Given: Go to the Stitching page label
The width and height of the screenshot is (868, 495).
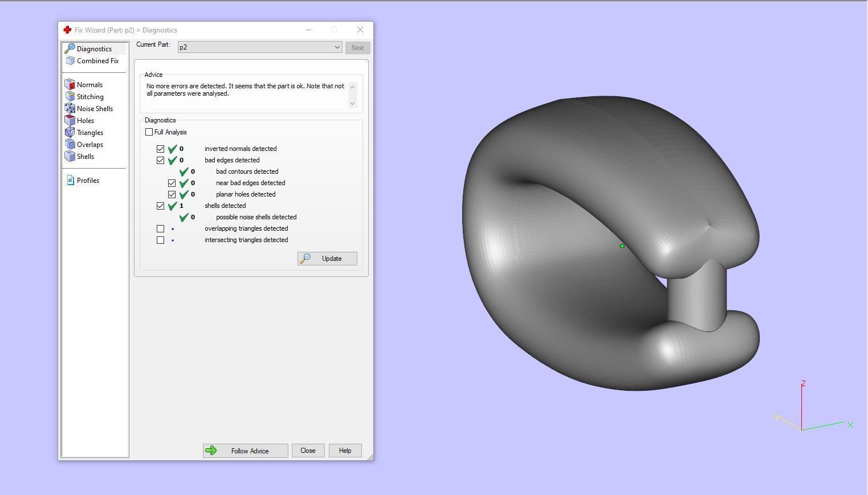Looking at the screenshot, I should coord(90,97).
